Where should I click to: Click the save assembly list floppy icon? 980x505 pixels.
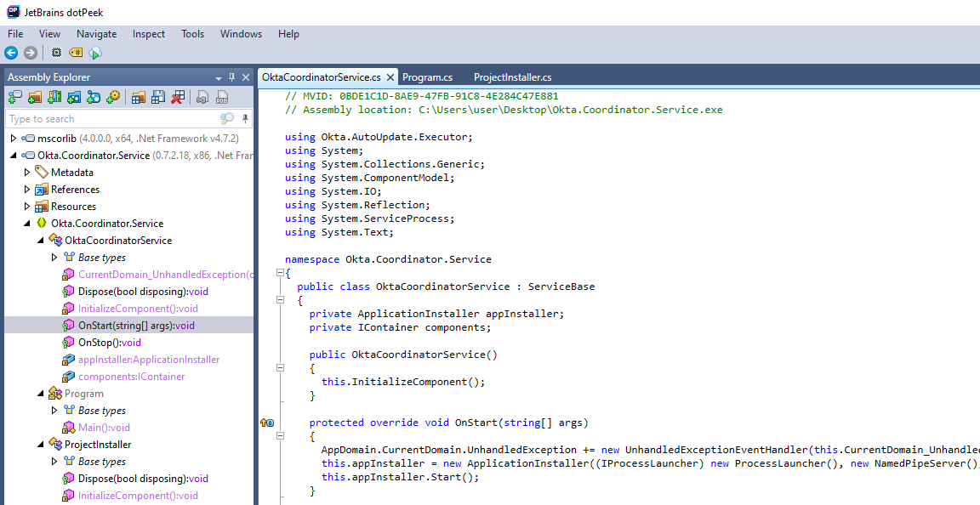[x=158, y=97]
